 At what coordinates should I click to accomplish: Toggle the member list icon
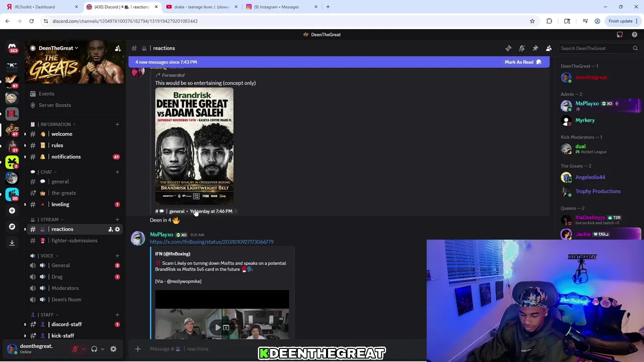pyautogui.click(x=549, y=48)
